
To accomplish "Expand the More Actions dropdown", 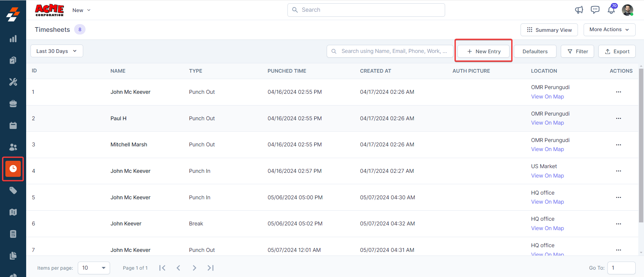I will click(x=609, y=29).
